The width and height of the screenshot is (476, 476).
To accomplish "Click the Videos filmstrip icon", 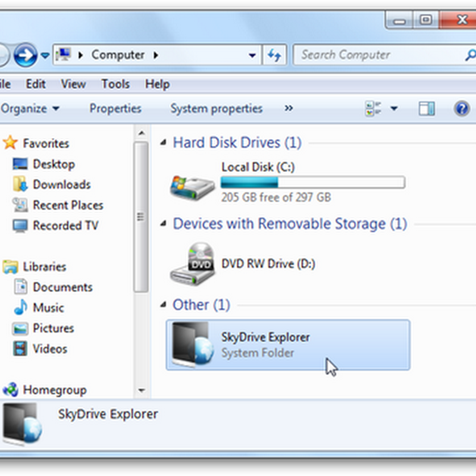I will tap(20, 348).
